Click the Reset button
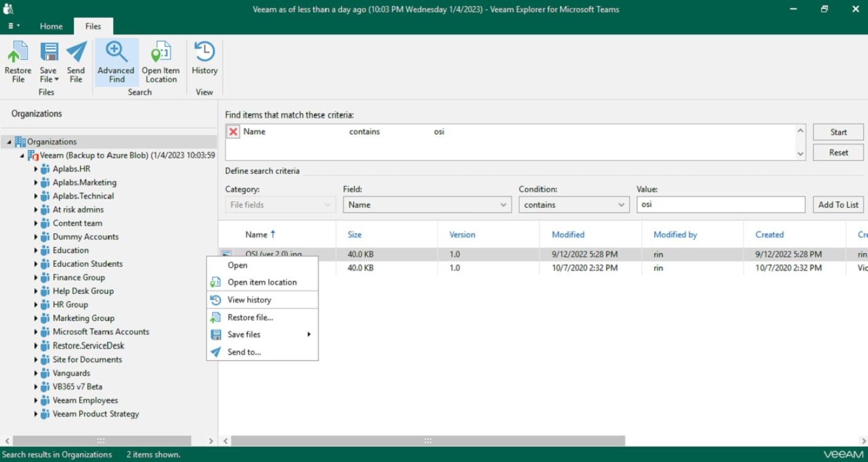 point(838,152)
